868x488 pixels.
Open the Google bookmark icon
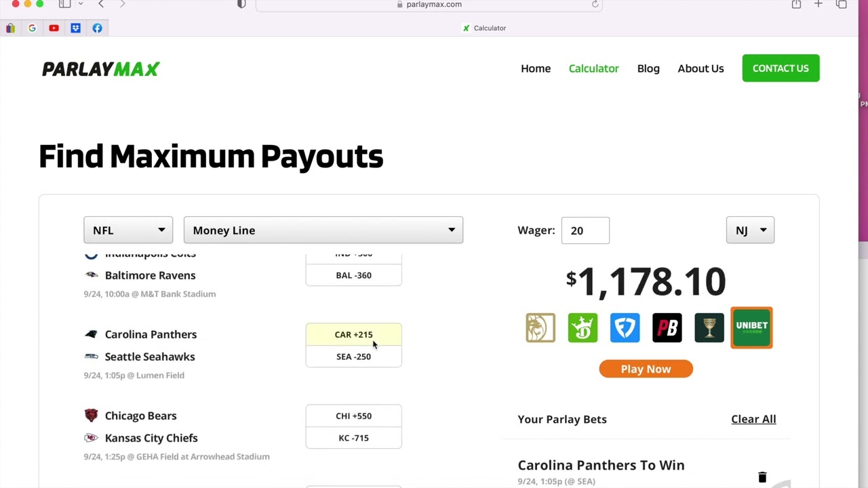coord(32,28)
